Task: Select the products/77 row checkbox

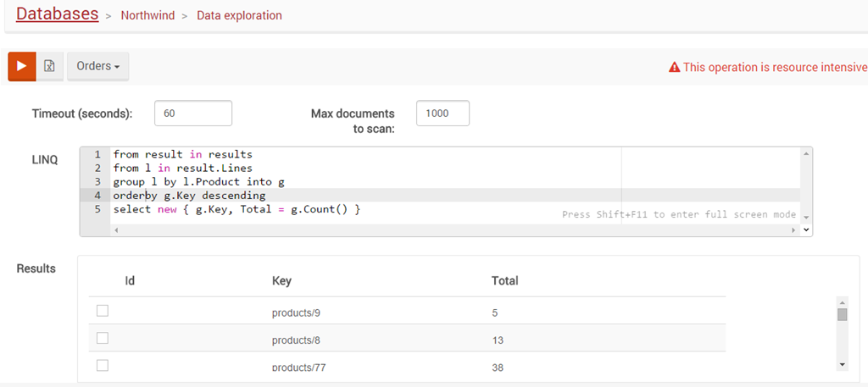Action: (x=103, y=365)
